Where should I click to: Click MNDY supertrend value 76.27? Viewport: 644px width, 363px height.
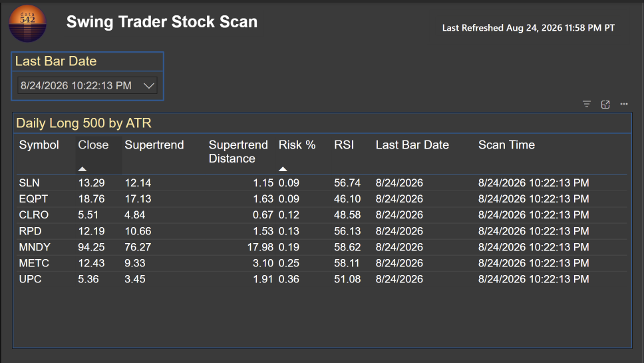click(x=138, y=247)
